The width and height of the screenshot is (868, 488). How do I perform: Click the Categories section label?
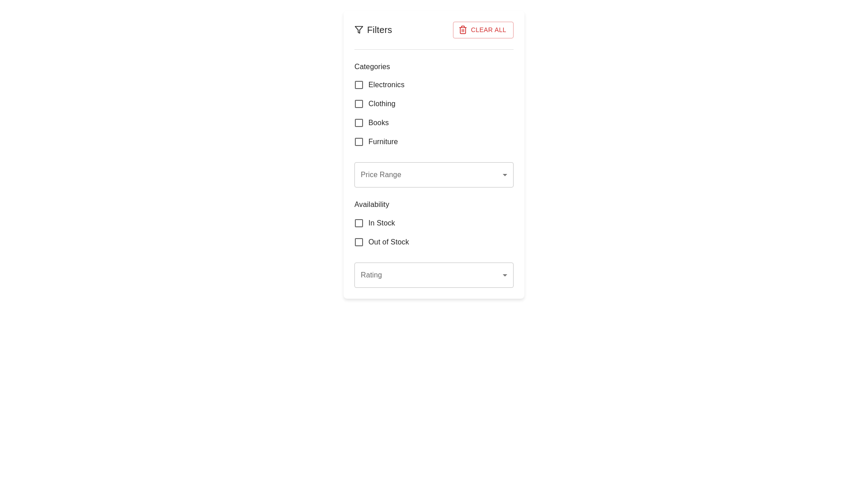pyautogui.click(x=372, y=66)
